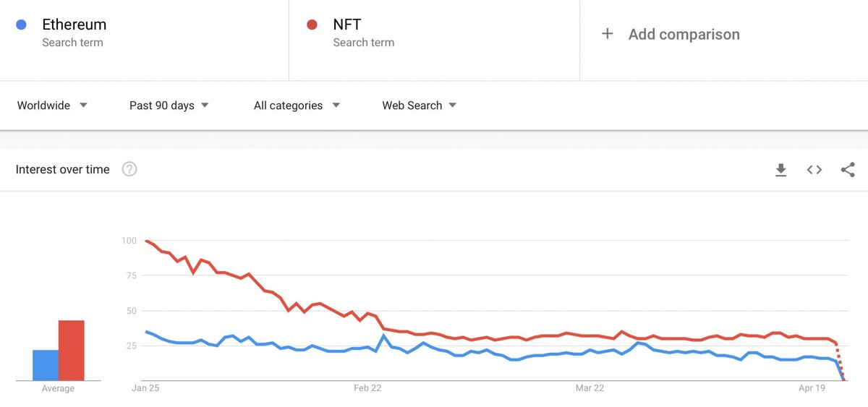This screenshot has width=868, height=407.
Task: Share the Interest over time chart
Action: click(848, 170)
